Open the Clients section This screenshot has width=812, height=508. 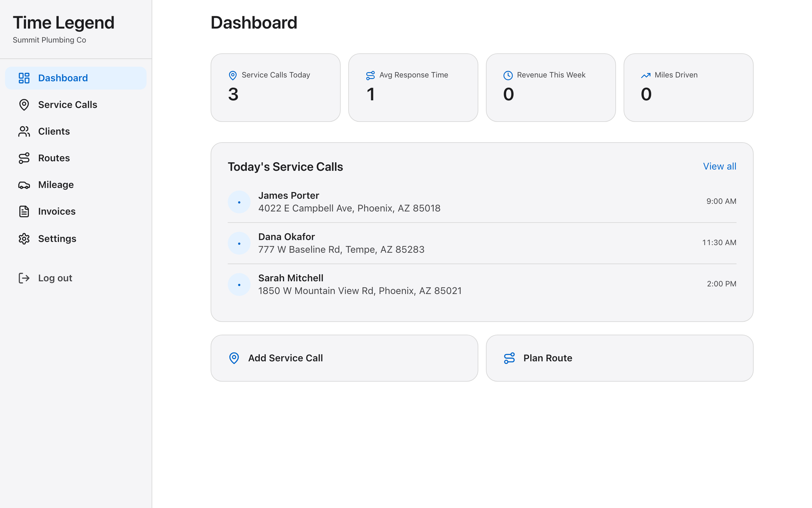(76, 131)
